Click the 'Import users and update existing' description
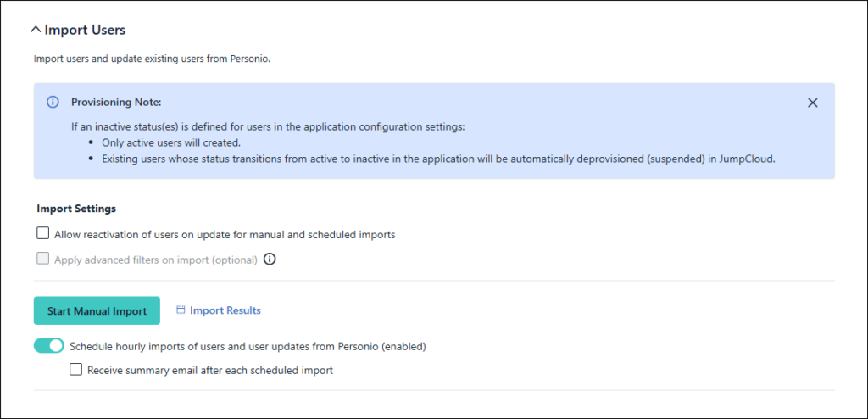The height and width of the screenshot is (419, 868). [x=152, y=59]
